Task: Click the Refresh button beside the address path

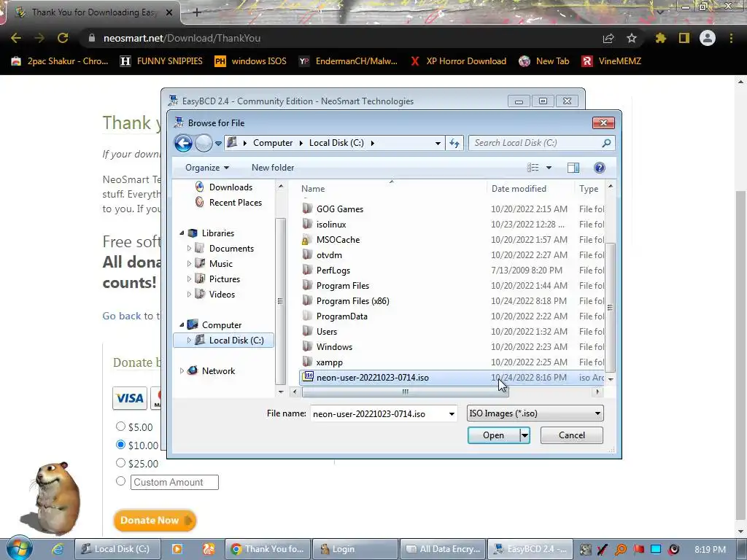Action: coord(454,143)
